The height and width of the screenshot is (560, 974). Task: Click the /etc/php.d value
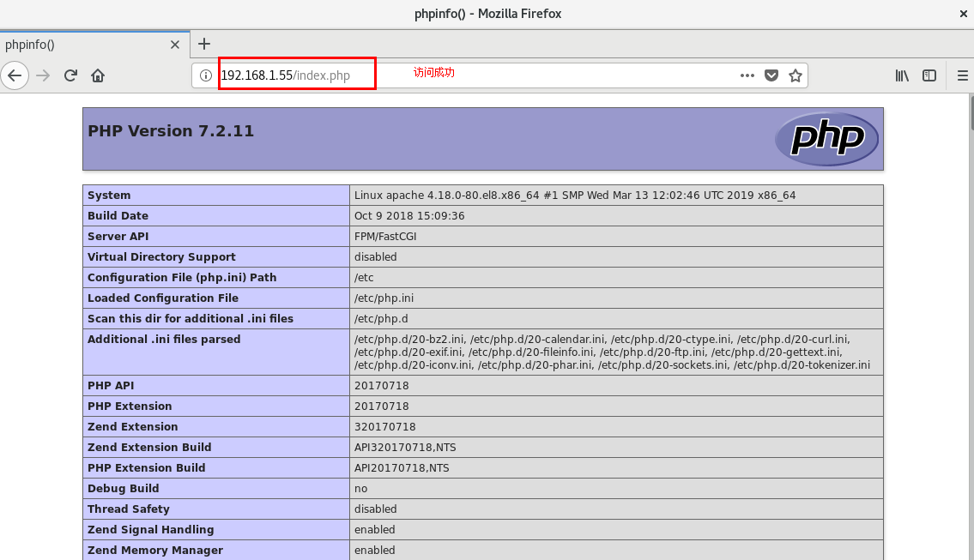tap(381, 318)
